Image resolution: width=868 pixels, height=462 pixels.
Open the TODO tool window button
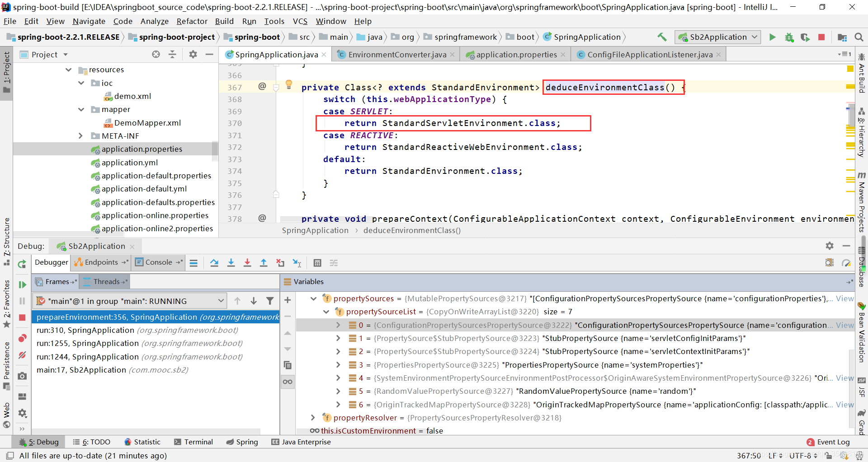click(91, 442)
